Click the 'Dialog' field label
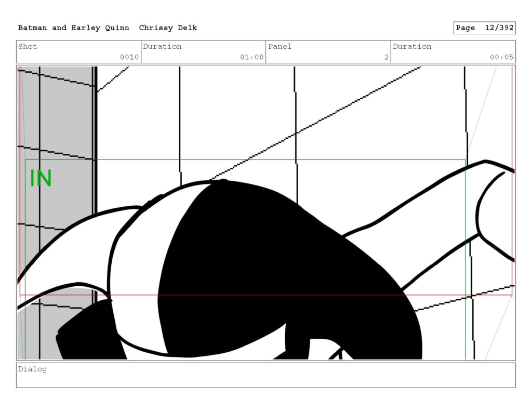 33,369
